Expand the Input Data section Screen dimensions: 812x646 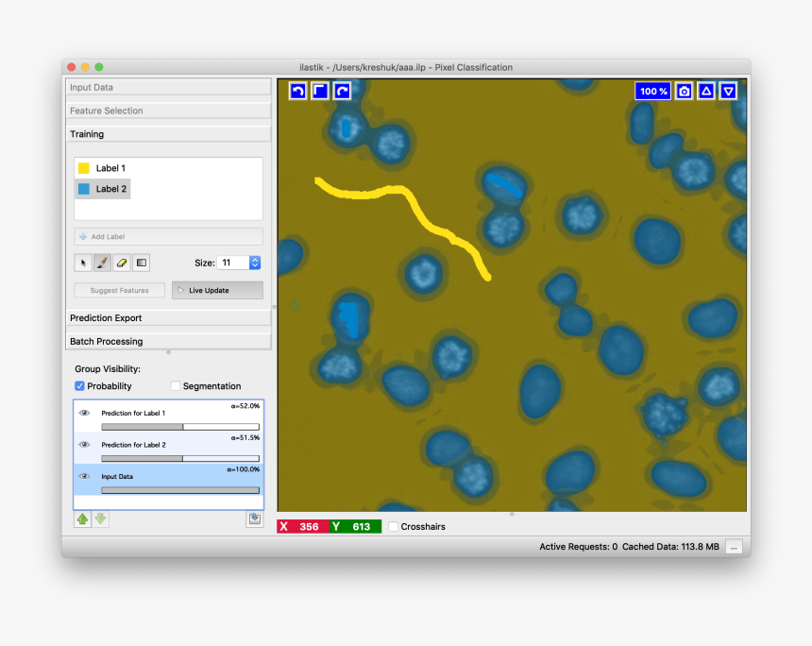[168, 87]
